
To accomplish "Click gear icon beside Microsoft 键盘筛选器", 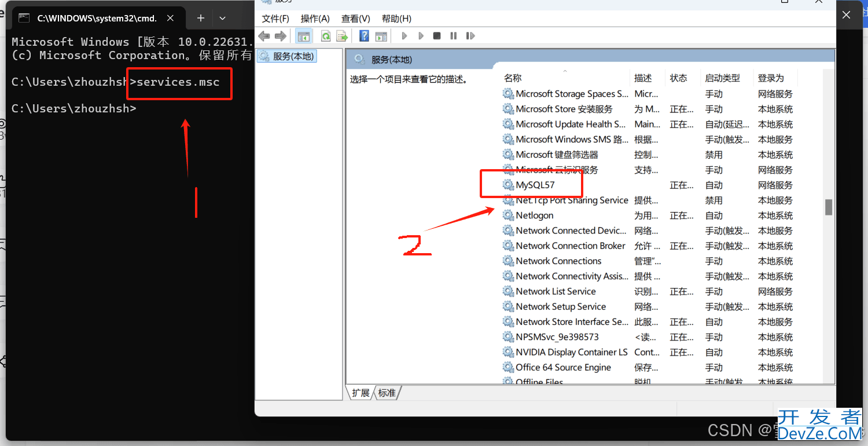I will click(508, 155).
